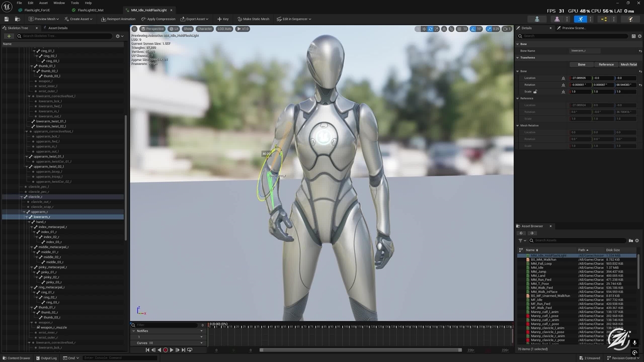The height and width of the screenshot is (362, 644).
Task: Open the Window menu
Action: tap(59, 3)
